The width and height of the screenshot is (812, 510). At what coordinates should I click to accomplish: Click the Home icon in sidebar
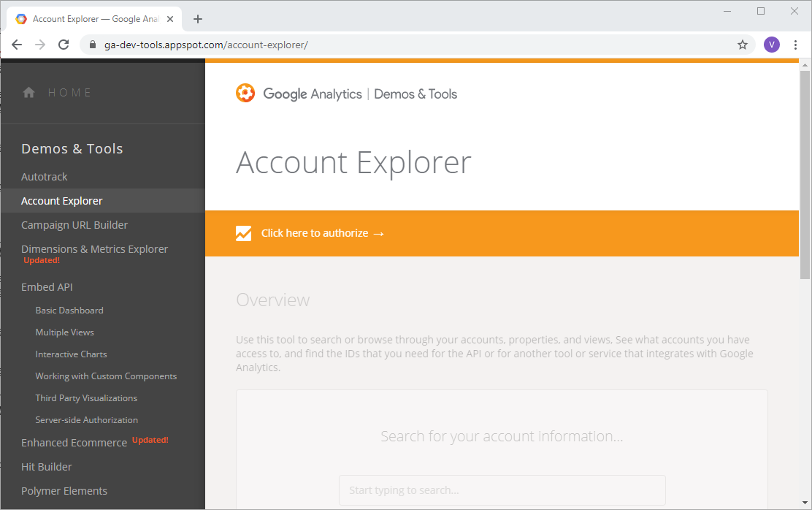pyautogui.click(x=29, y=93)
